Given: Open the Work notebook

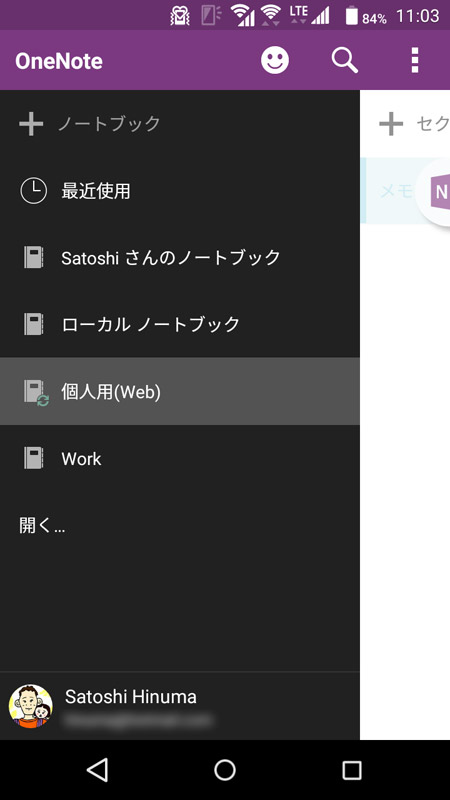Looking at the screenshot, I should point(180,458).
